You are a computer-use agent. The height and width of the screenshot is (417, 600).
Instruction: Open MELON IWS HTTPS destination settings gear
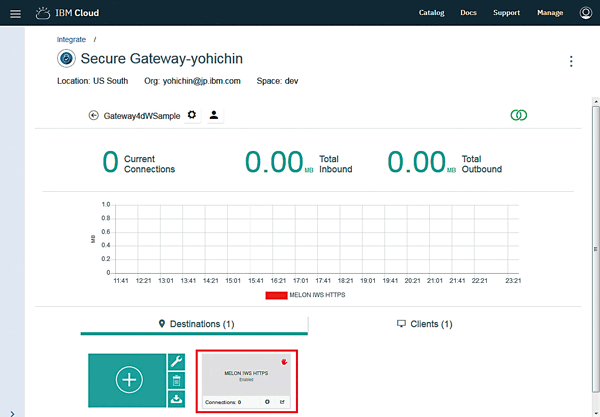[x=267, y=402]
